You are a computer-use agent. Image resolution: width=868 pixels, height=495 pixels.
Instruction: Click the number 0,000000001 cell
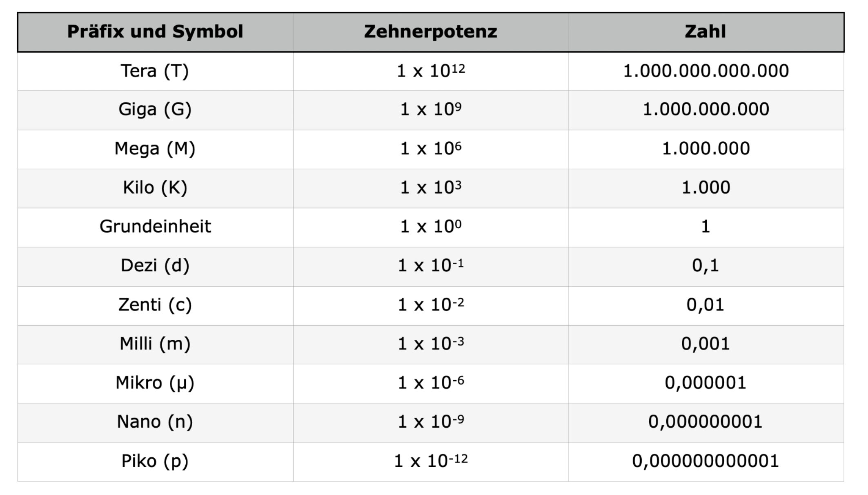point(706,422)
